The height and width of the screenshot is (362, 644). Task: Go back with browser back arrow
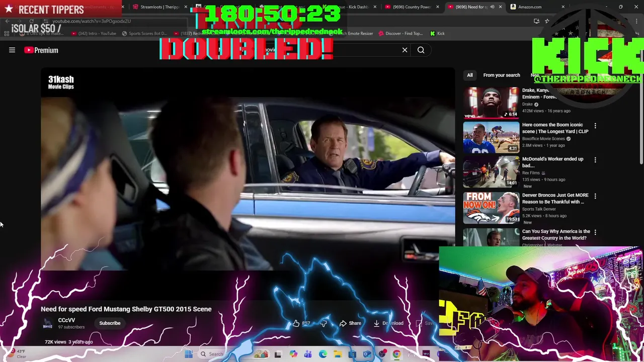pyautogui.click(x=7, y=21)
